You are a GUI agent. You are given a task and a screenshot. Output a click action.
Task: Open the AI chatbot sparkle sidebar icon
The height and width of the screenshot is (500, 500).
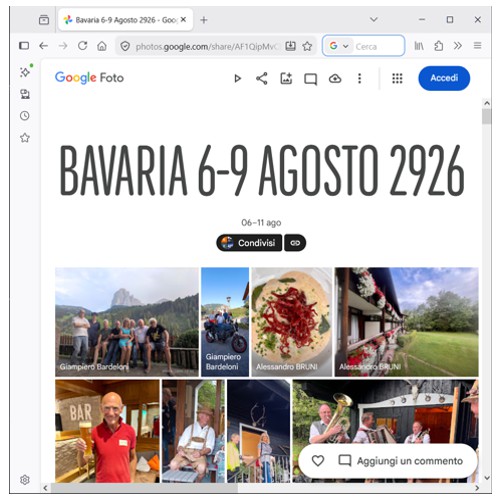click(x=25, y=72)
